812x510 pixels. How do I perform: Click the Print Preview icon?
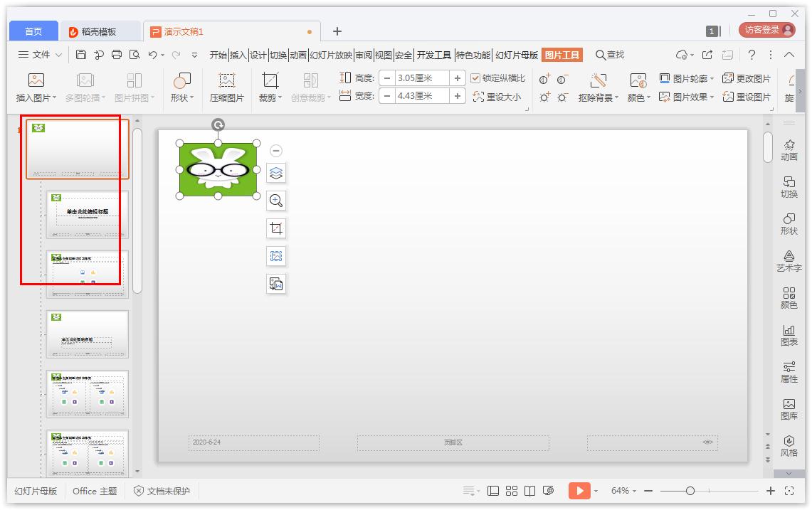(135, 54)
